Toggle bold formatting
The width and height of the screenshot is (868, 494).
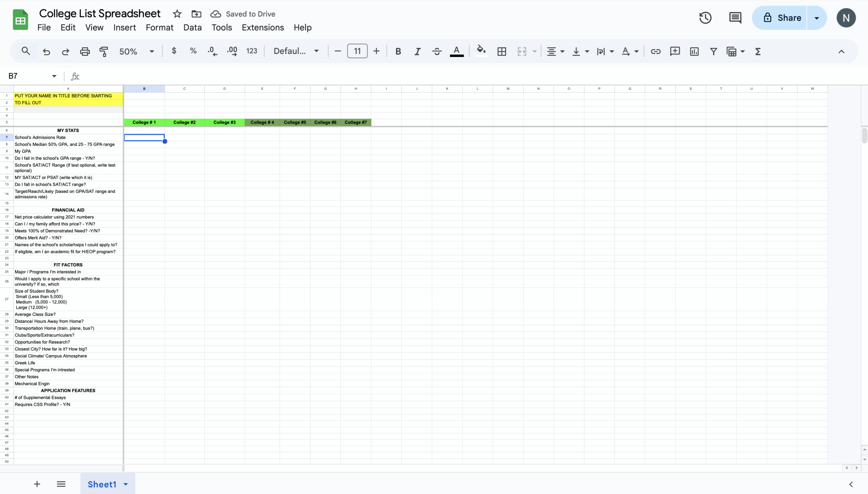point(398,51)
